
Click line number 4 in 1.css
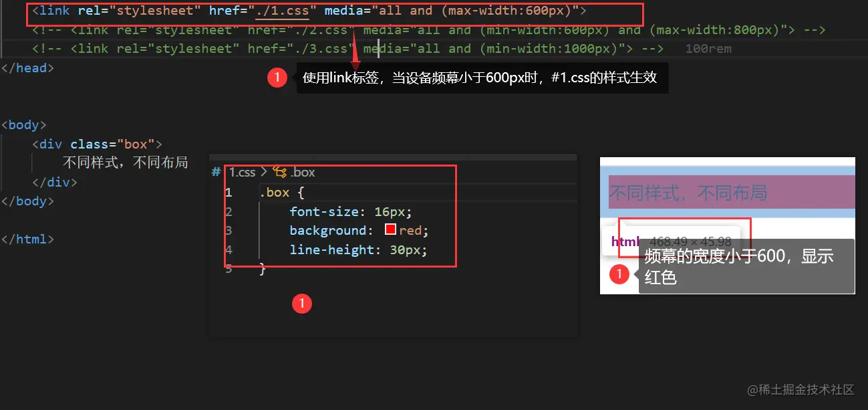coord(229,250)
